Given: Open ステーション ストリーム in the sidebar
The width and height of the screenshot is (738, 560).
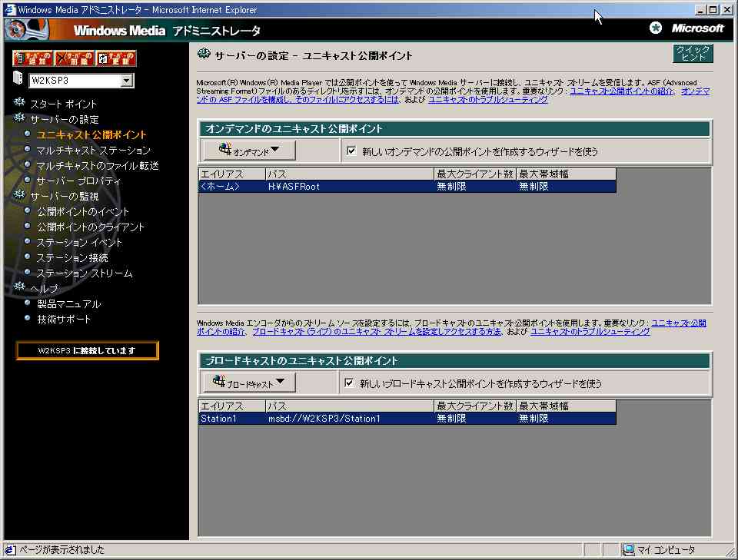Looking at the screenshot, I should 85,273.
